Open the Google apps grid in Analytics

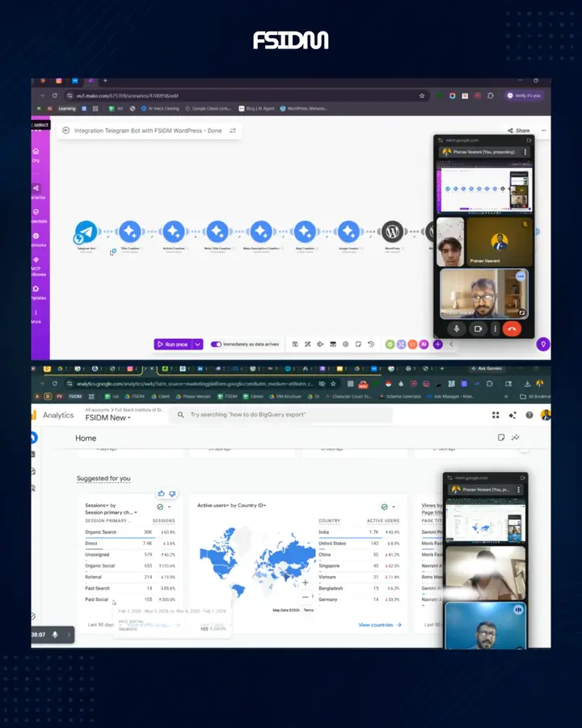coord(496,415)
